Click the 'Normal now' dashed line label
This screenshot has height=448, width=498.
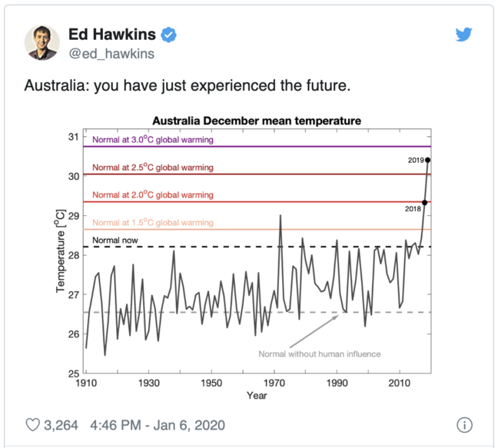115,241
